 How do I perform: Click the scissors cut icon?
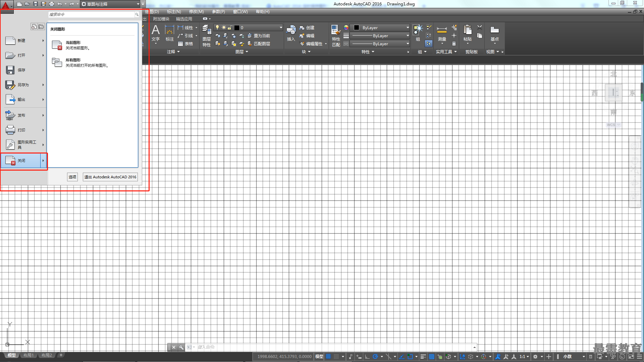[480, 27]
